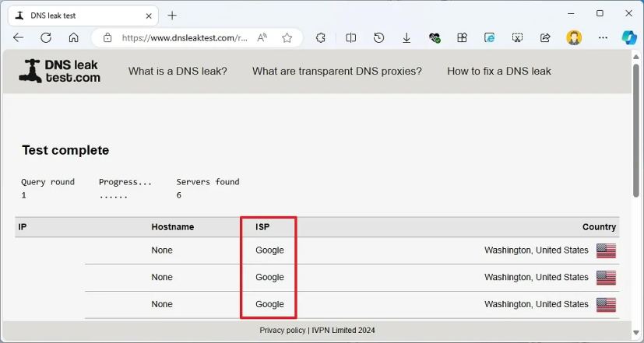Maximize the browser window
644x343 pixels.
click(600, 13)
